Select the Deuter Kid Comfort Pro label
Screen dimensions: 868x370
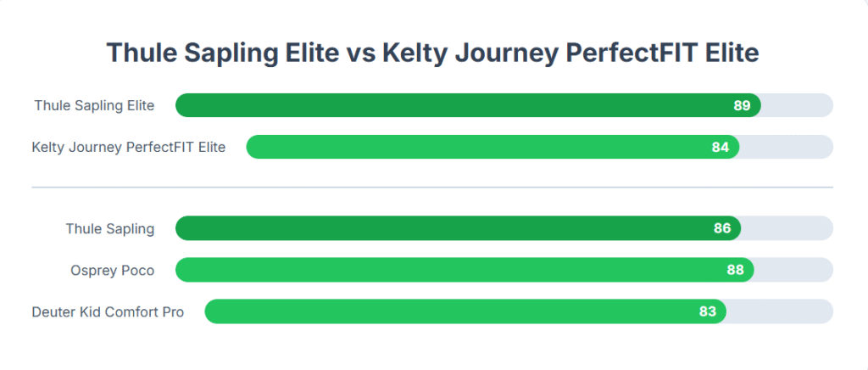tap(108, 311)
